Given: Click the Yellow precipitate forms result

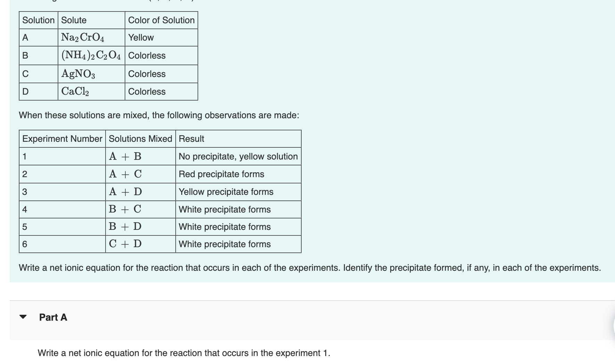Looking at the screenshot, I should 226,192.
